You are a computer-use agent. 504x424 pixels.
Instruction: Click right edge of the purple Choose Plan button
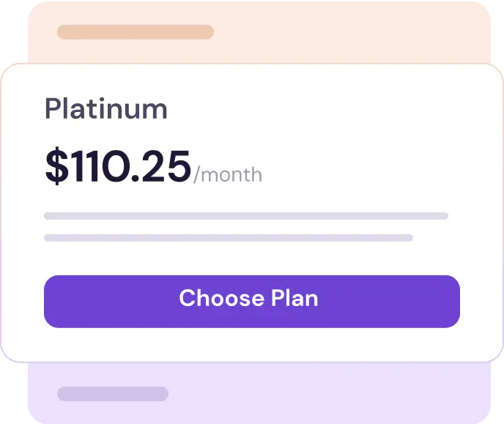click(453, 301)
